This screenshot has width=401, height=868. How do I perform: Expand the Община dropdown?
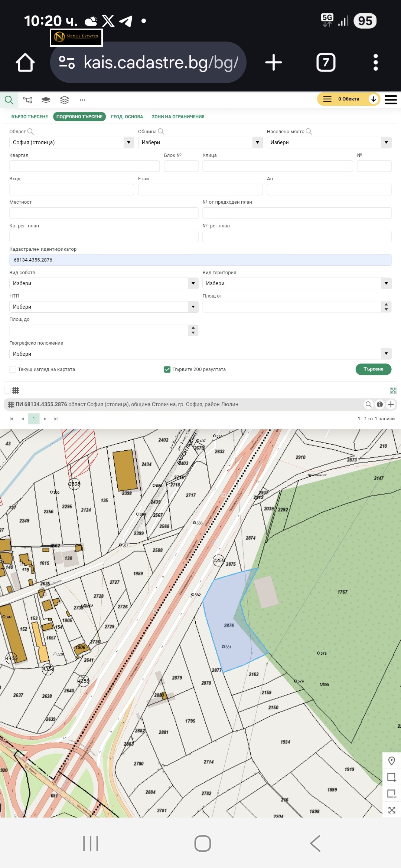[200, 142]
